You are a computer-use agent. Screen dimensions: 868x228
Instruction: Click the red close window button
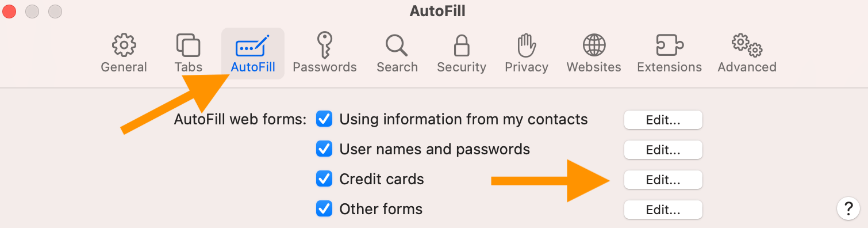[10, 10]
